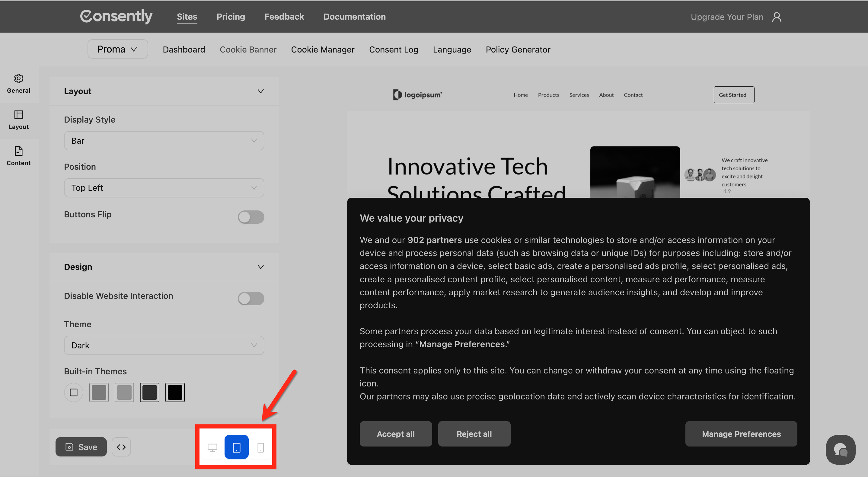The width and height of the screenshot is (868, 477).
Task: Click the embed code icon button
Action: click(121, 447)
